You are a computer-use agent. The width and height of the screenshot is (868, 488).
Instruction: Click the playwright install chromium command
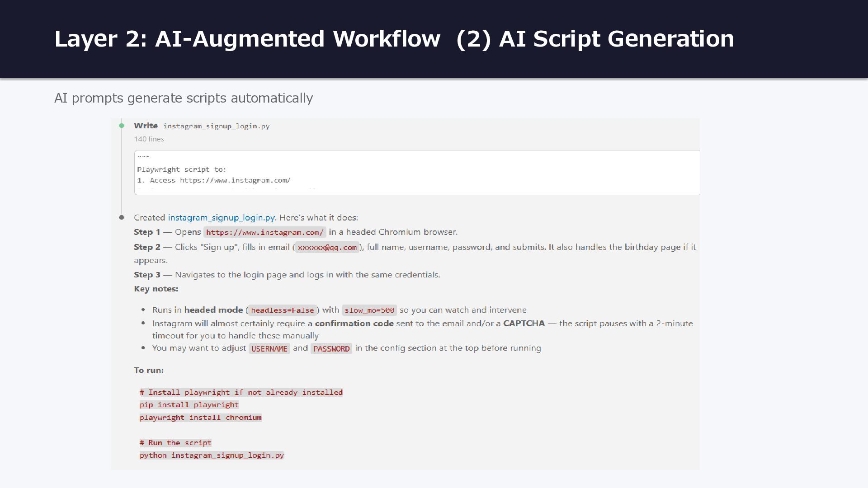[200, 418]
